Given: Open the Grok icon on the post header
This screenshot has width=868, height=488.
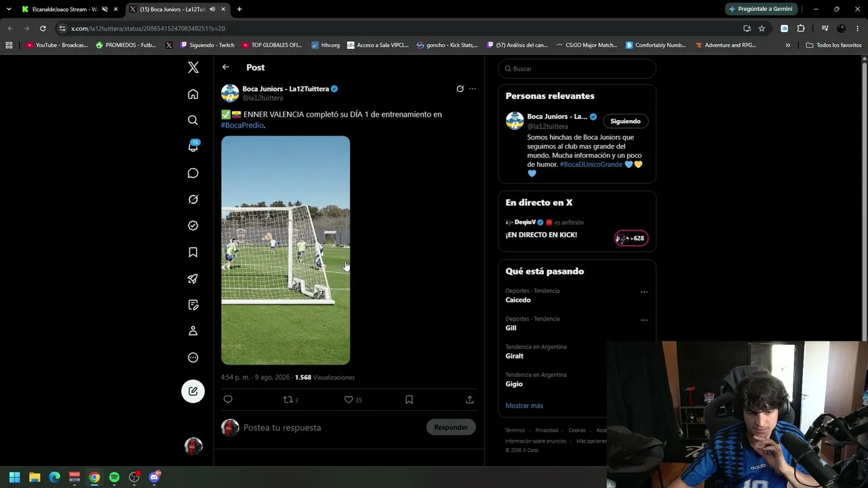Looking at the screenshot, I should click(460, 89).
